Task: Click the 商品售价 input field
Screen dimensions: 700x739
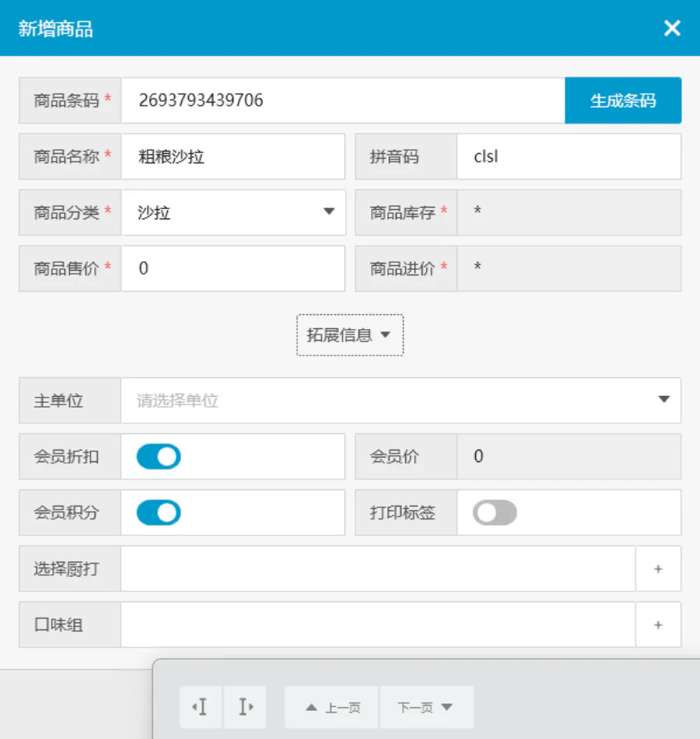Action: pyautogui.click(x=233, y=268)
